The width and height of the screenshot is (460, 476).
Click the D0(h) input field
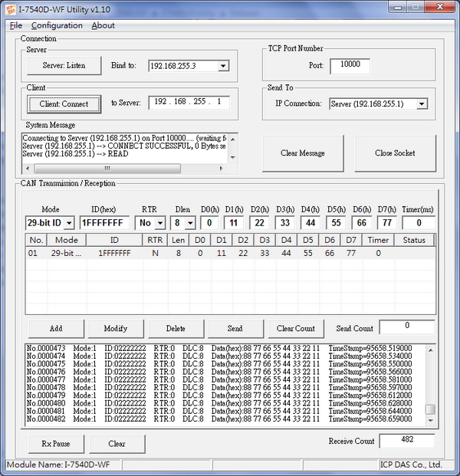click(209, 223)
